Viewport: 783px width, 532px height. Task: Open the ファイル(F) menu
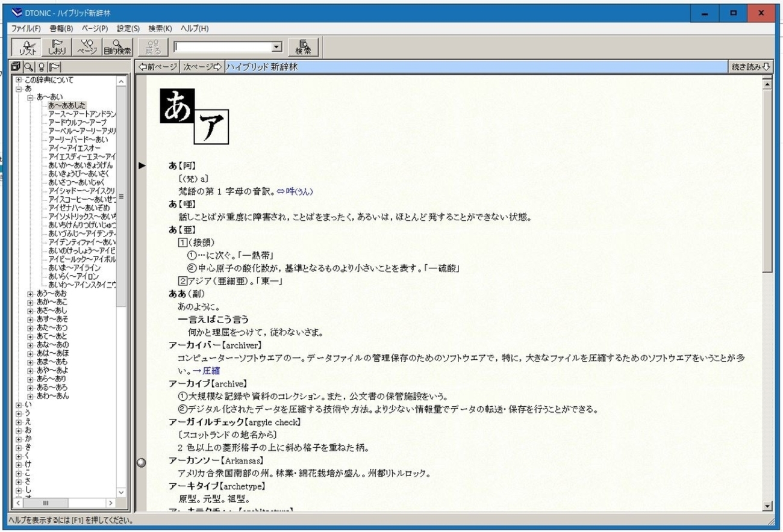tap(27, 29)
